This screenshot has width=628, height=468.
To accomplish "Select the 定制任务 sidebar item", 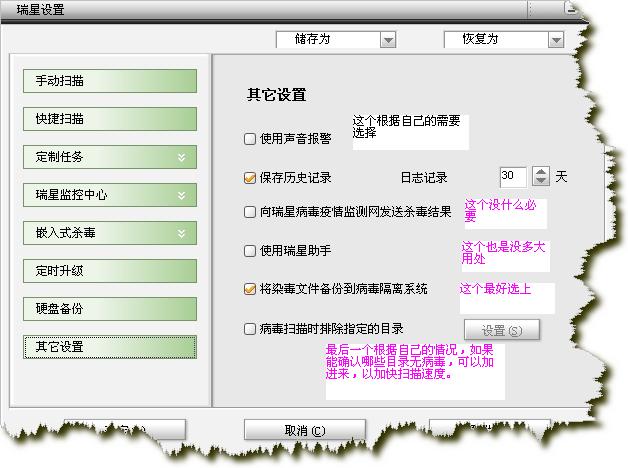I will [x=110, y=157].
